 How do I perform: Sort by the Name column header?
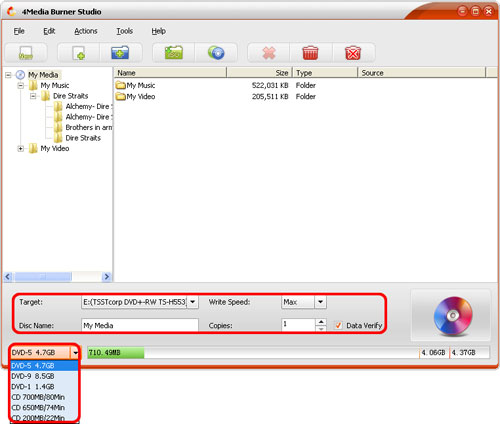tap(170, 73)
